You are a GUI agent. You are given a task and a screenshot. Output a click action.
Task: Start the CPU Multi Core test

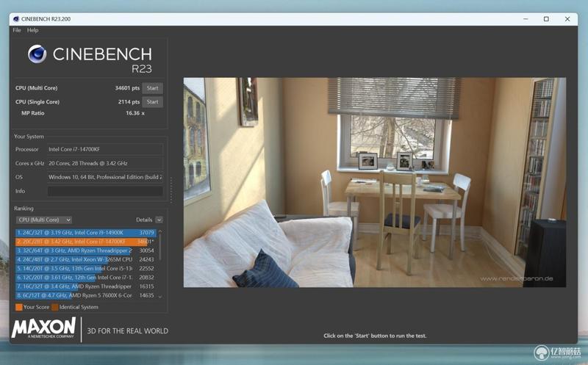tap(152, 88)
